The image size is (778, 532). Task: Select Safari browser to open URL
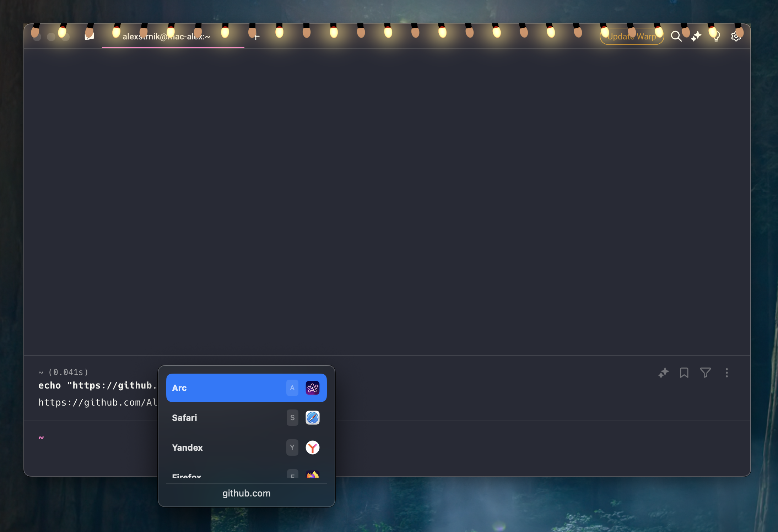(x=245, y=417)
